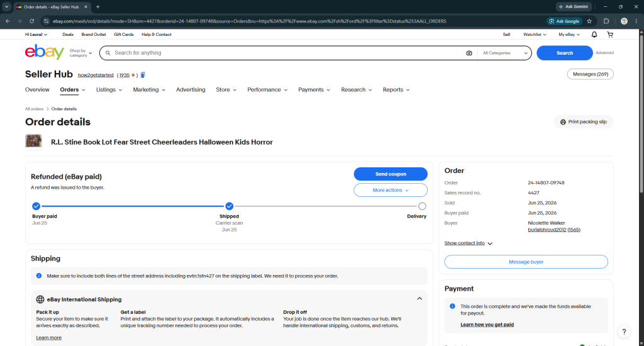Viewport: 644px width, 346px height.
Task: Open the All Categories dropdown
Action: click(505, 53)
